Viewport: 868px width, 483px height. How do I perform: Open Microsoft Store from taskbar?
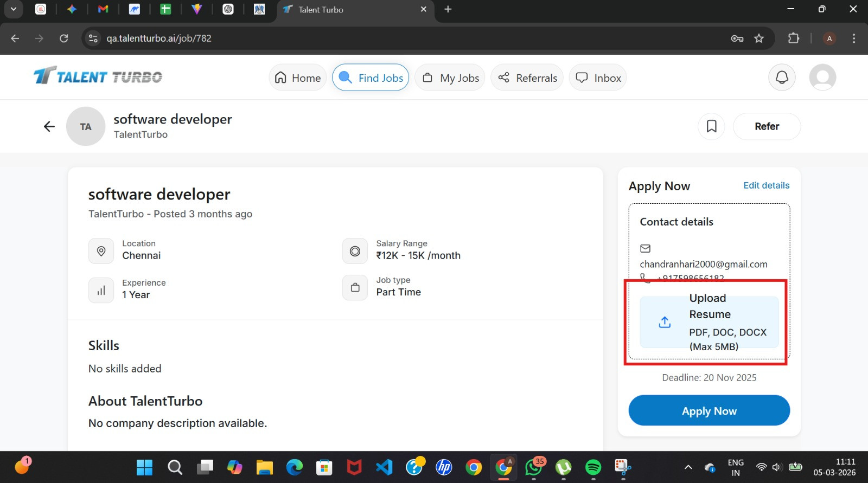pos(324,467)
